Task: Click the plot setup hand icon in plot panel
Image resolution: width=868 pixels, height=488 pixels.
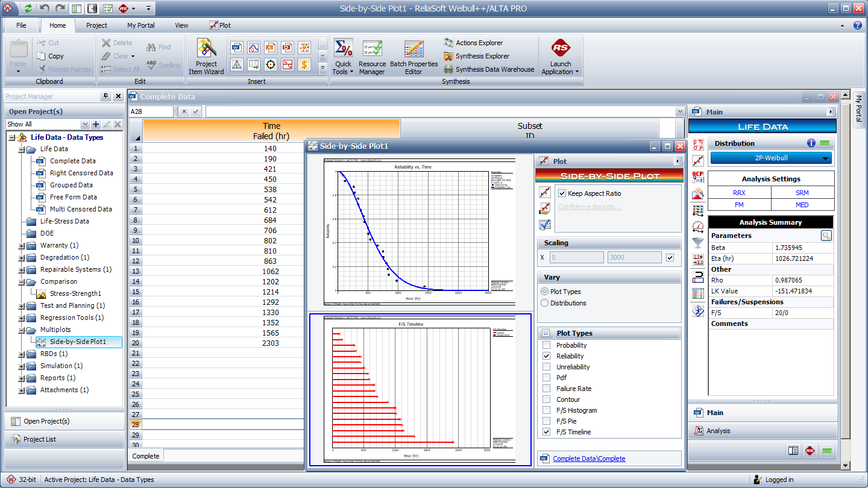Action: [545, 208]
